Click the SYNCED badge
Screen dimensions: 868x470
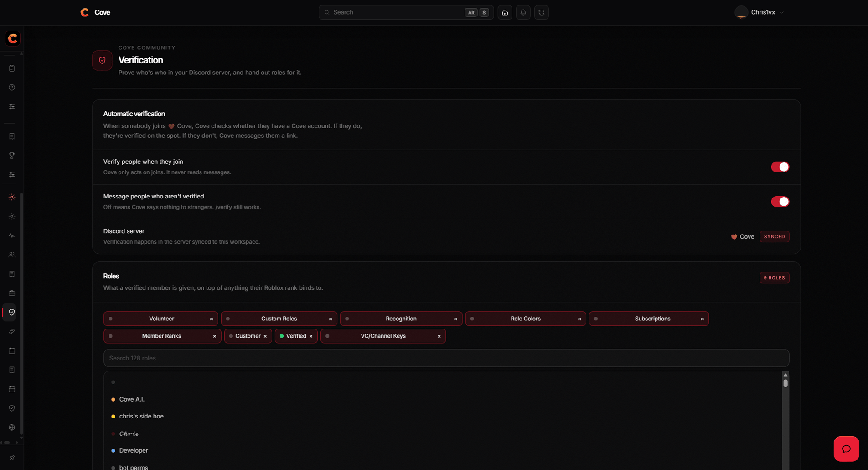pos(774,237)
